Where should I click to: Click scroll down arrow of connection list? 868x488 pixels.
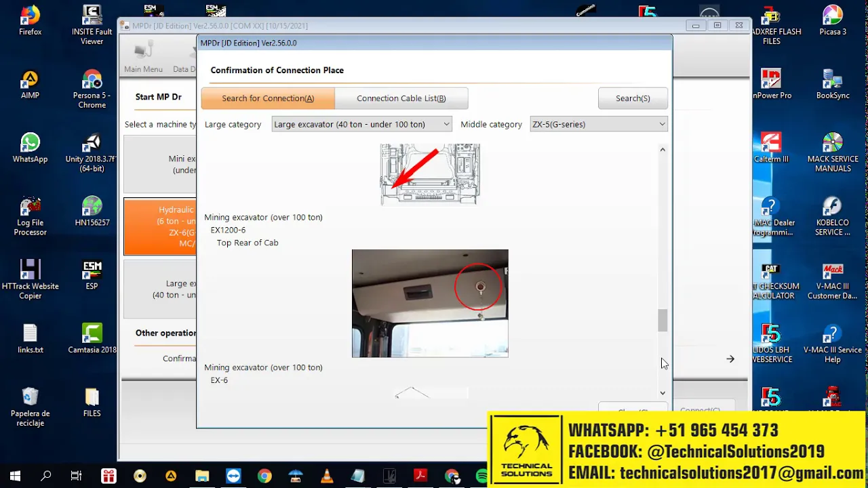(663, 392)
